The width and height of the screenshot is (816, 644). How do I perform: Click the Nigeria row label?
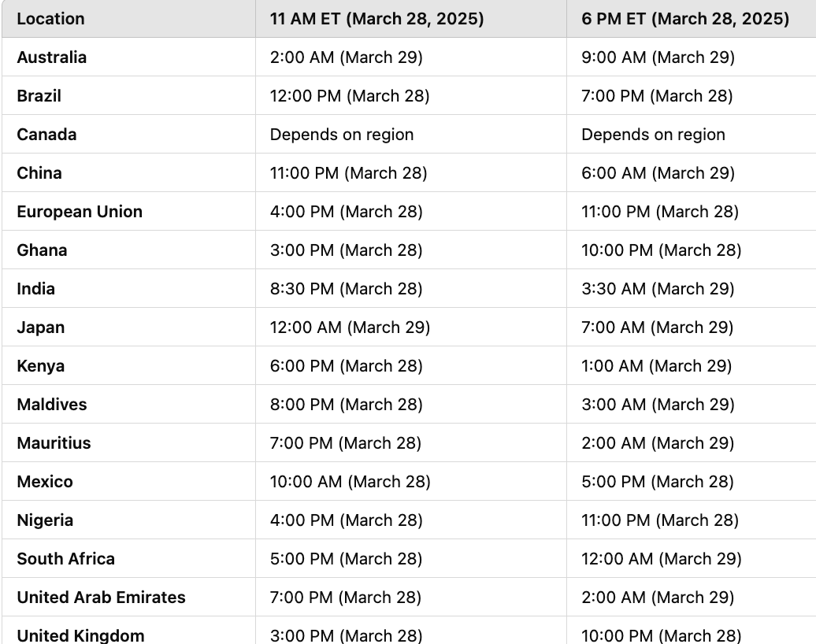pos(45,520)
